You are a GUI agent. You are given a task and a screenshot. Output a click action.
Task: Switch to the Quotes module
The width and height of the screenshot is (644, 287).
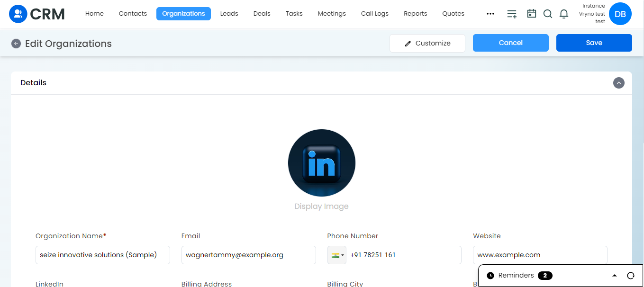pyautogui.click(x=454, y=14)
